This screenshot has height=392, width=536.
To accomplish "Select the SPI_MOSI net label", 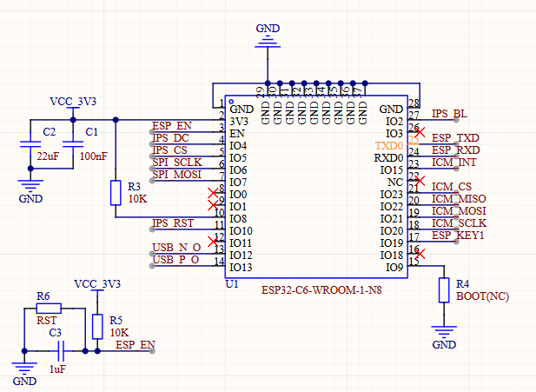I will [x=176, y=175].
